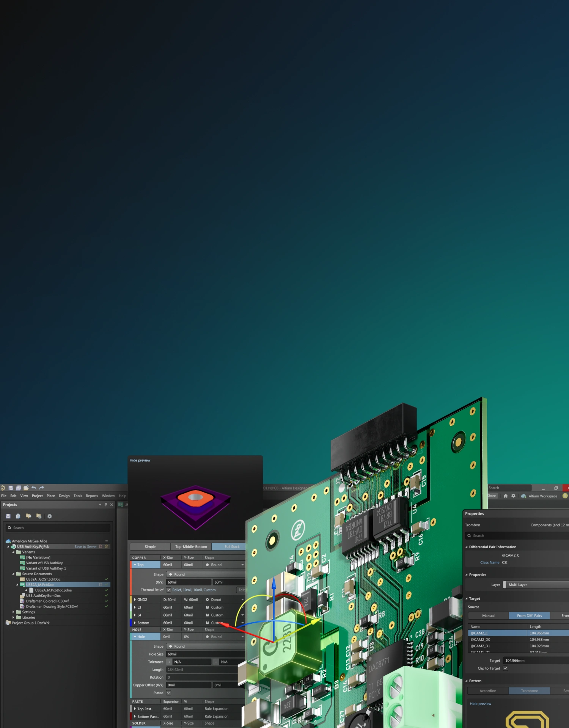The height and width of the screenshot is (728, 569).
Task: Select the Draftsman Drawing Style.PCBDwf document
Action: click(52, 607)
